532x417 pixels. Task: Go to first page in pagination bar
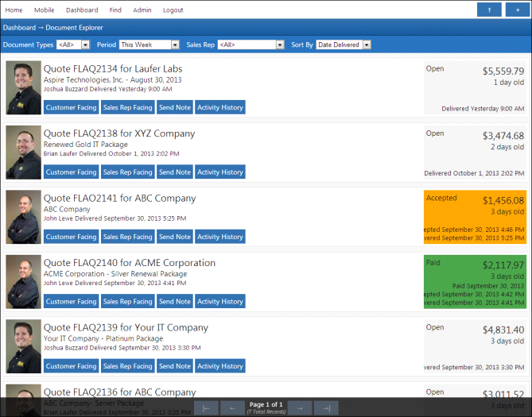205,407
